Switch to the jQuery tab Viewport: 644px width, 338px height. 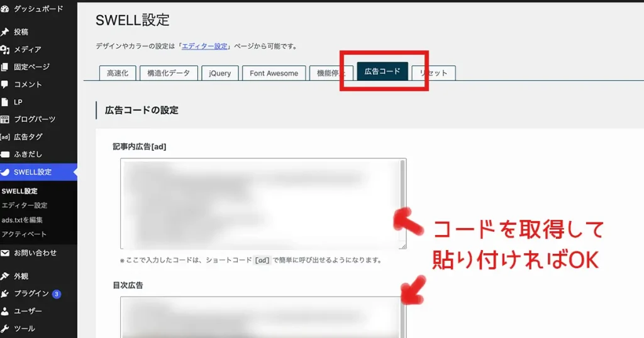[219, 73]
